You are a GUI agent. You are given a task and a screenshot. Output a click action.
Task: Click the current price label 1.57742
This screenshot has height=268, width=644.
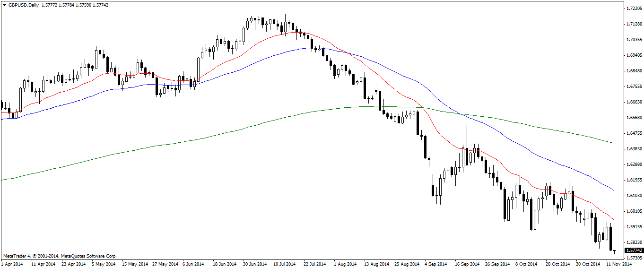[x=634, y=250]
